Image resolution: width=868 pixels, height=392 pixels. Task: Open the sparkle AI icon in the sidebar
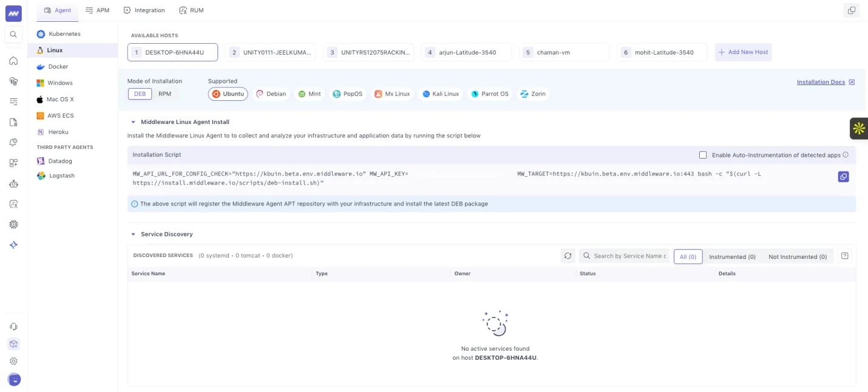pos(13,245)
